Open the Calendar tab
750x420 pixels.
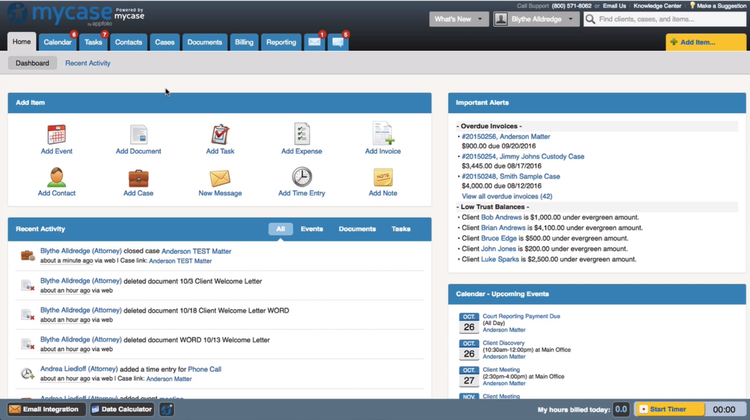click(57, 42)
